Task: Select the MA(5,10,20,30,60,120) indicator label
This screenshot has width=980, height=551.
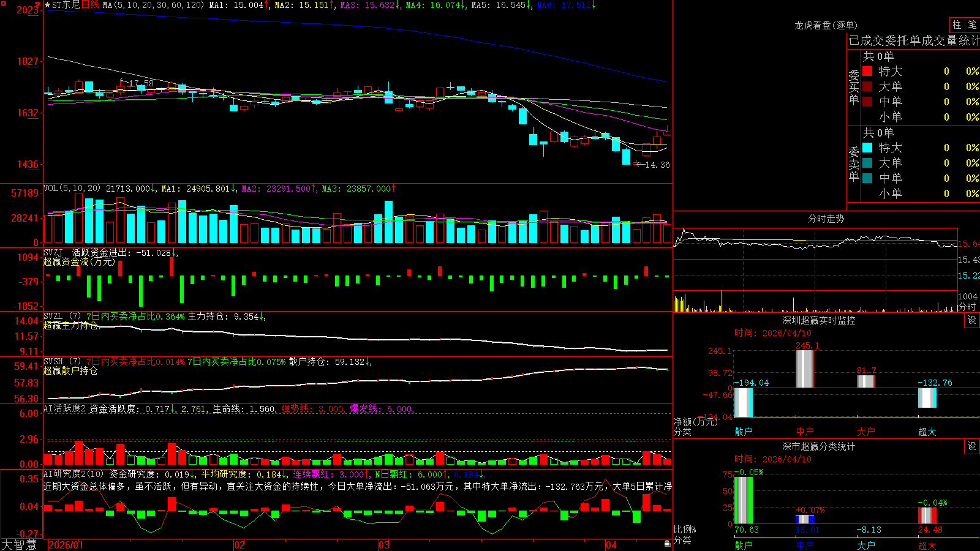Action: (153, 5)
